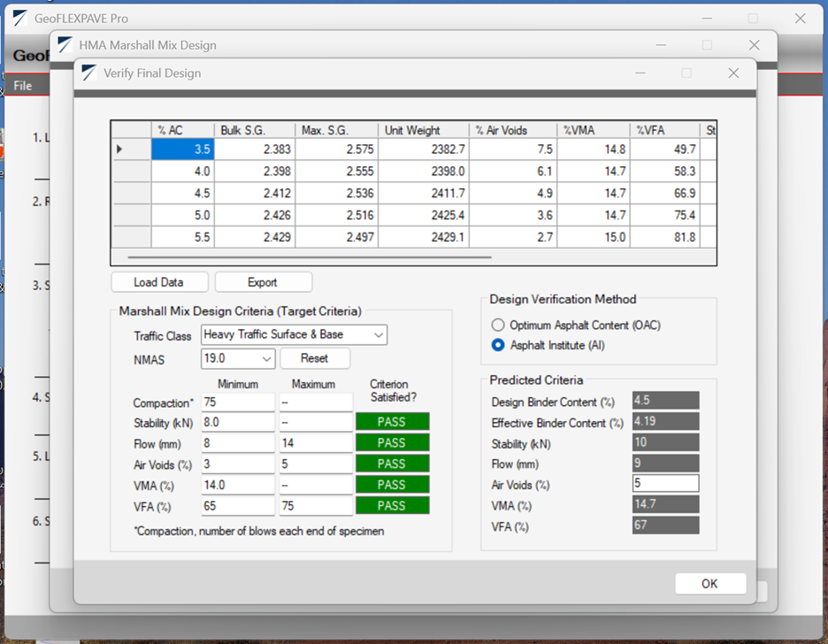Click the Stability PASS indicator
The image size is (828, 644).
click(393, 422)
